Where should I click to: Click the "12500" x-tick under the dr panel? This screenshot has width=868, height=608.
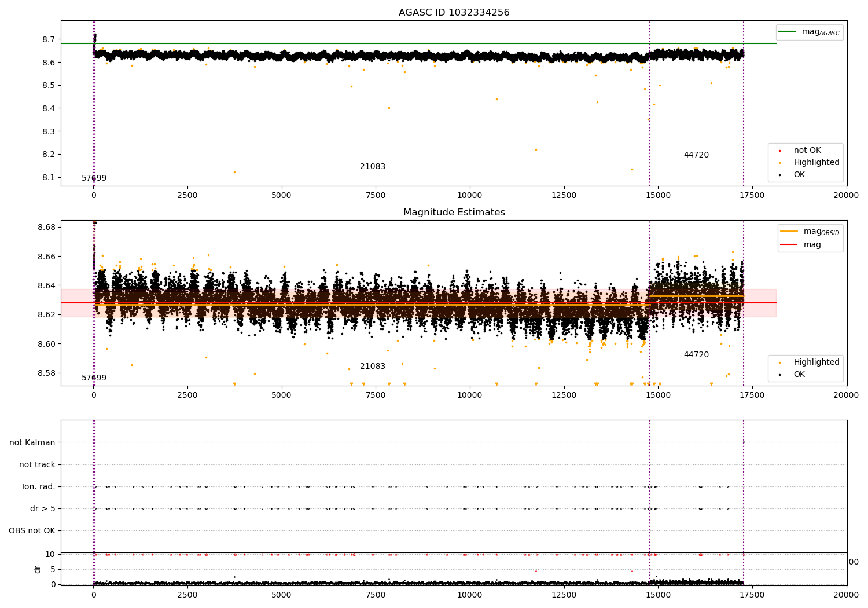(x=564, y=595)
